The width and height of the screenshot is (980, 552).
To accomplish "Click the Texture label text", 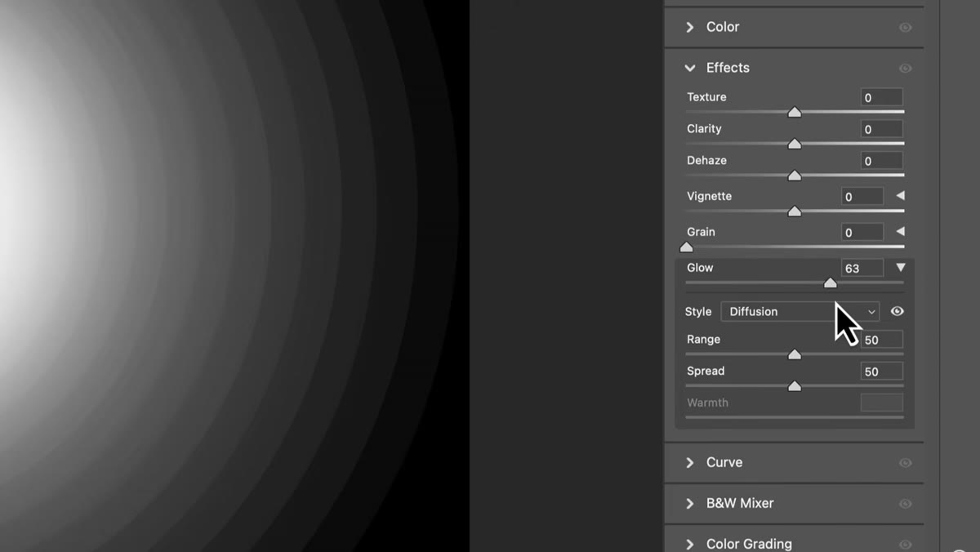I will point(706,97).
